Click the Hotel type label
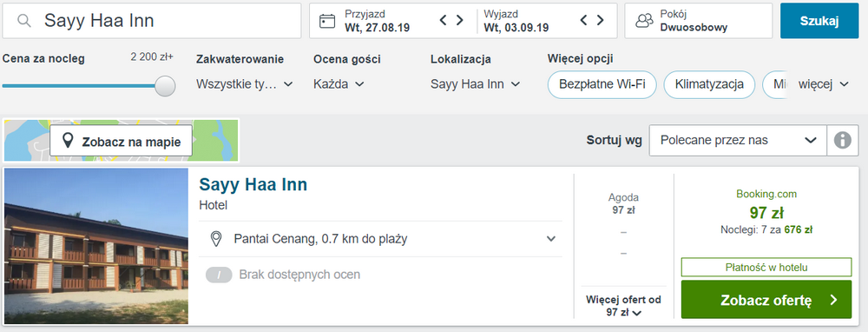This screenshot has height=332, width=868. coord(214,206)
